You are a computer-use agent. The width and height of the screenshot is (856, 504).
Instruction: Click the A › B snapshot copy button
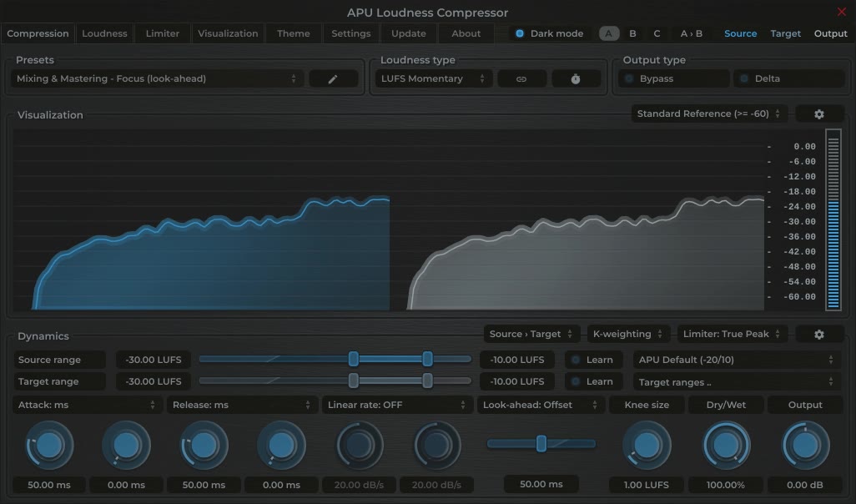click(692, 33)
